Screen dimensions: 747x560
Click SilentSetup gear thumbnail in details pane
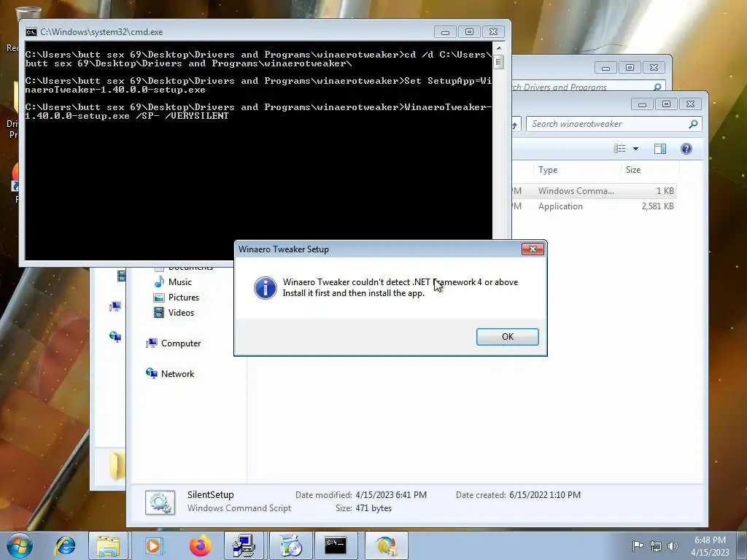(x=160, y=502)
